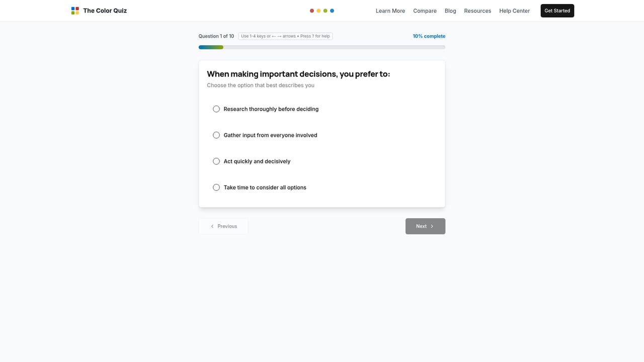Go to the Compare page

coord(425,11)
